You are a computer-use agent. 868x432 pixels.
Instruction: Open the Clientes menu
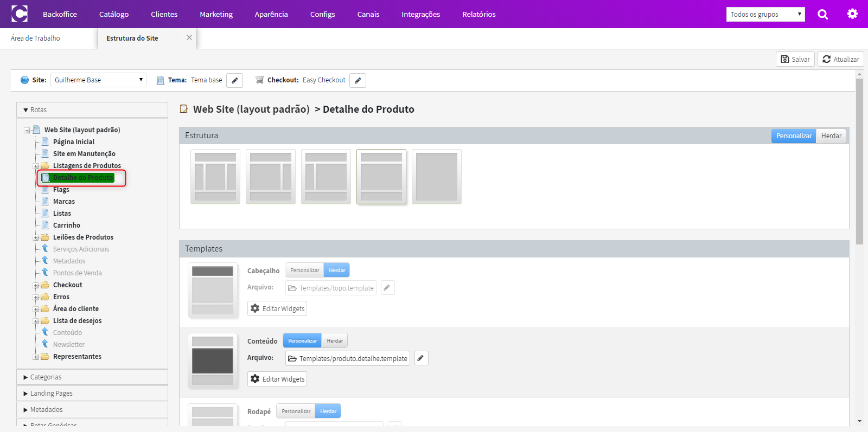coord(164,14)
